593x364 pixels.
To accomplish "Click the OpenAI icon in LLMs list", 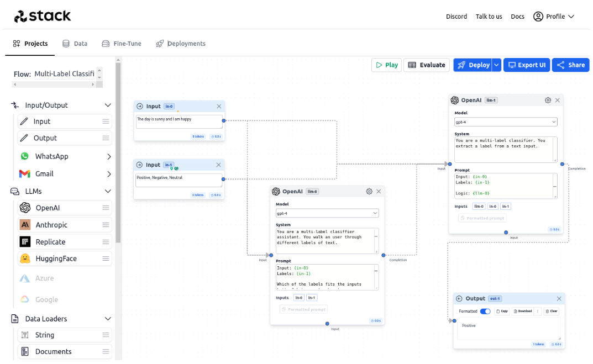I will (25, 208).
